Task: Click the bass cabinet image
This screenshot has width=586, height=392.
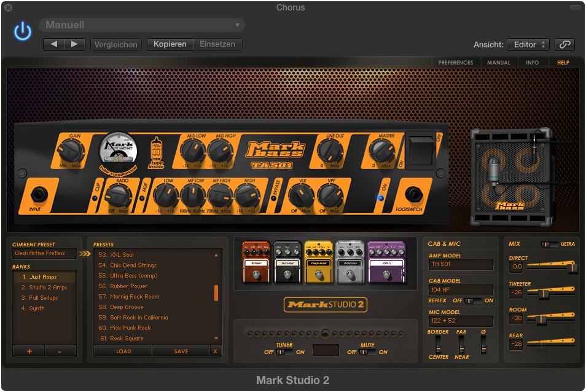Action: point(511,178)
